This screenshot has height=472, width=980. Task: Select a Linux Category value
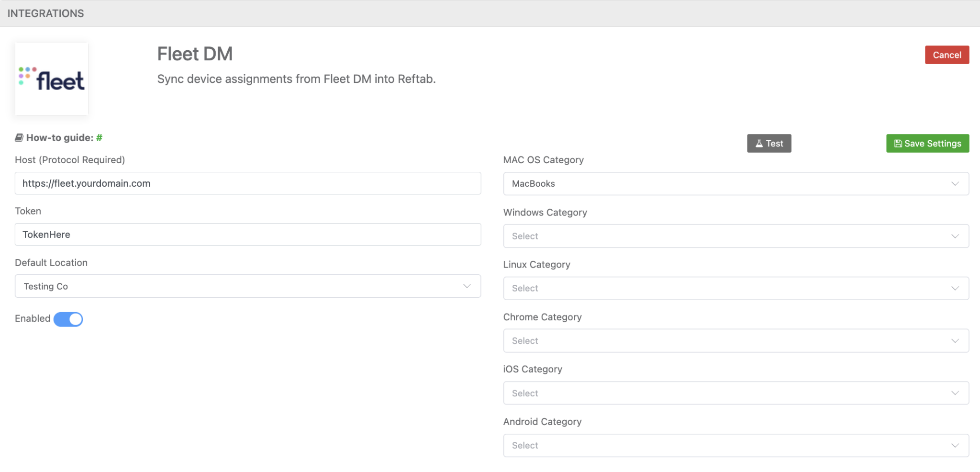[x=735, y=288]
